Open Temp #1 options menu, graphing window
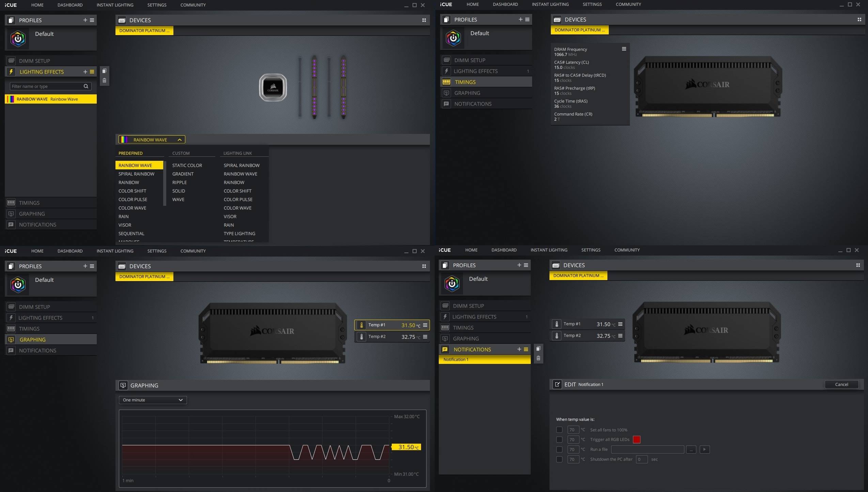This screenshot has height=492, width=868. click(425, 325)
